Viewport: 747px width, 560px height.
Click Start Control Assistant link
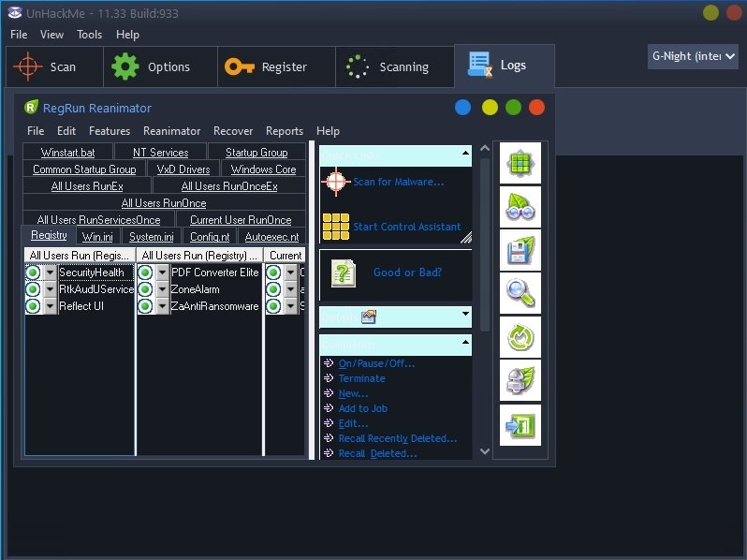407,227
